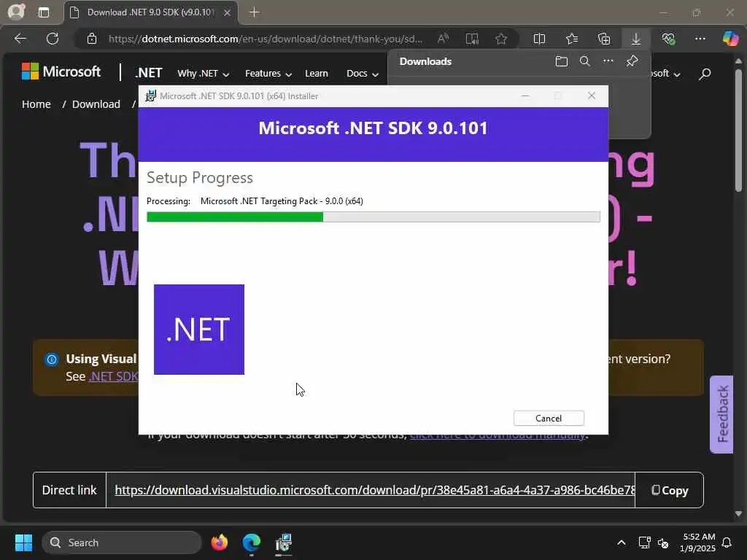Open downloads folder icon in Downloads panel
The height and width of the screenshot is (560, 747).
562,61
